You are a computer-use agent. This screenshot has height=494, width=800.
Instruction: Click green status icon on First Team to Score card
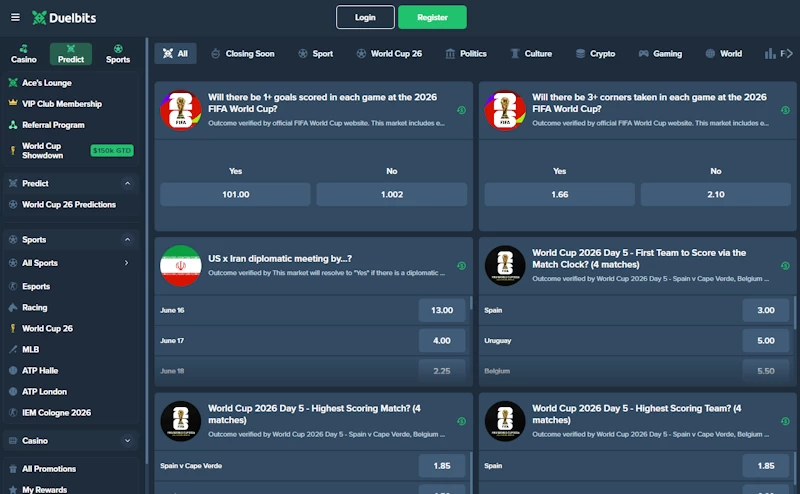click(x=785, y=266)
